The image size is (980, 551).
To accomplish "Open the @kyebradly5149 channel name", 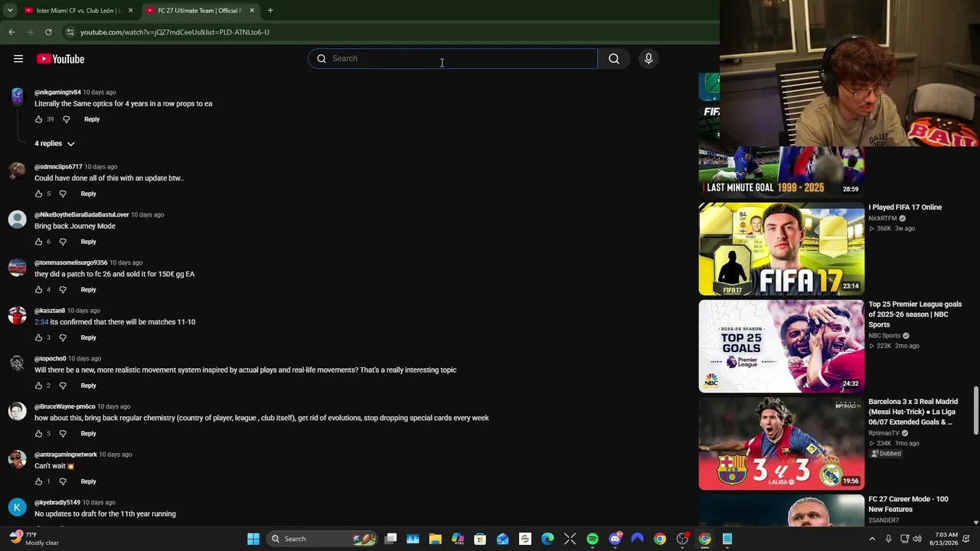I will point(57,503).
